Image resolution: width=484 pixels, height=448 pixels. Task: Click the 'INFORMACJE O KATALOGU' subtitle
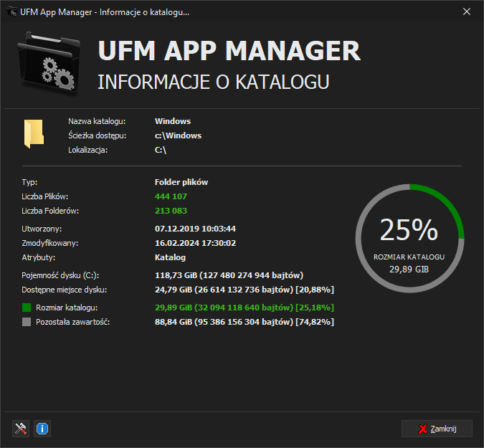tap(214, 82)
